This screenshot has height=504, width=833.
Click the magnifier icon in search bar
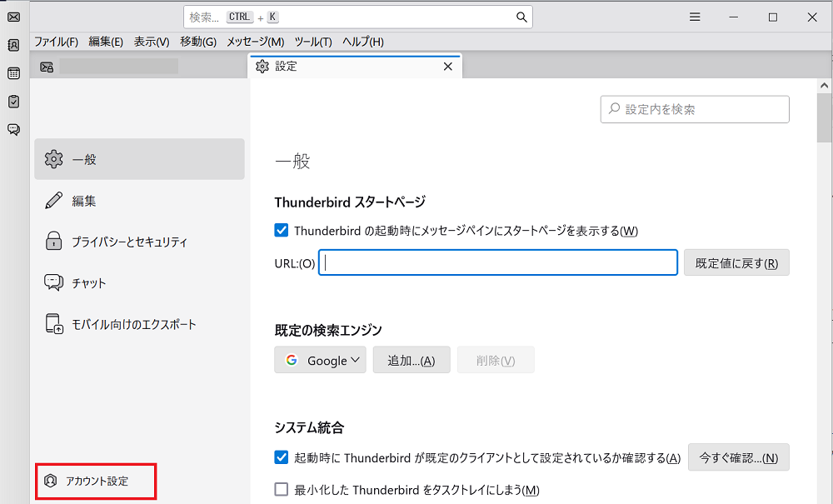521,17
